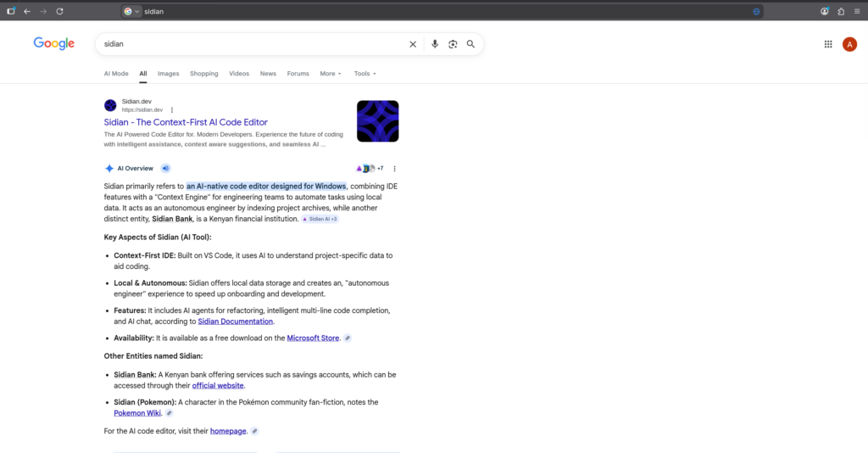Show the +7 AI Overview sources
The width and height of the screenshot is (868, 453).
click(370, 168)
